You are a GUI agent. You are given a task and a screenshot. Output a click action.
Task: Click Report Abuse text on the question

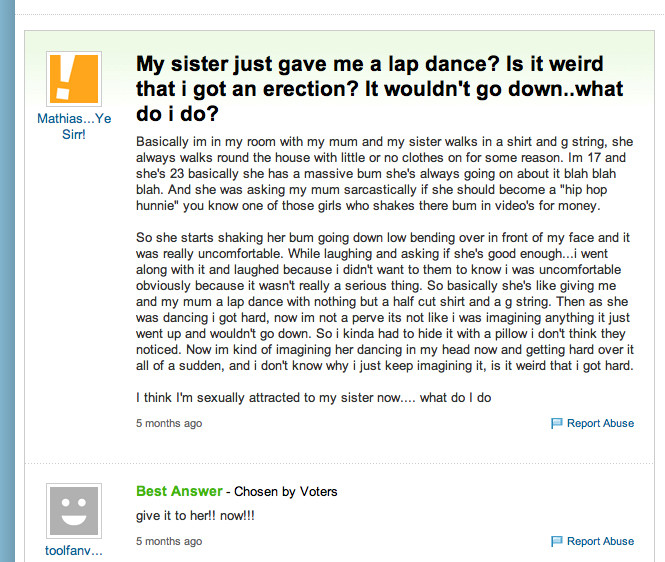(600, 424)
